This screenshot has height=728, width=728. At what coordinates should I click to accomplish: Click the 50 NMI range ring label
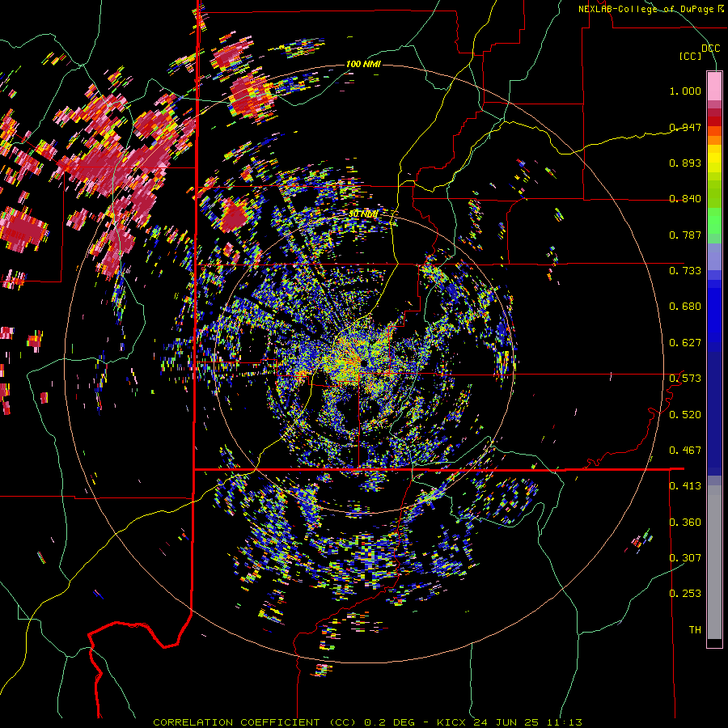363,214
